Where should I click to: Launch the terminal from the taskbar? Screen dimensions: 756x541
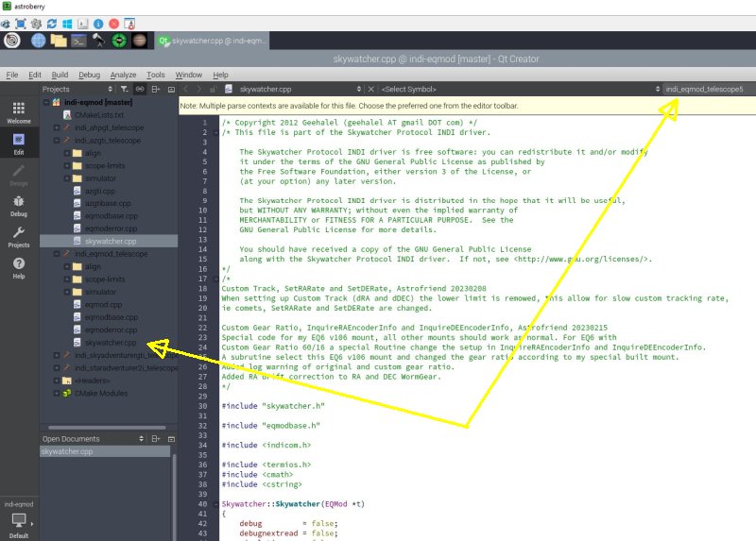point(78,41)
